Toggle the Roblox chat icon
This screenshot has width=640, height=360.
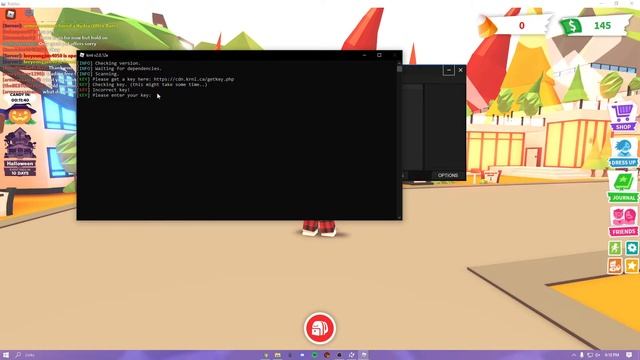(x=29, y=13)
